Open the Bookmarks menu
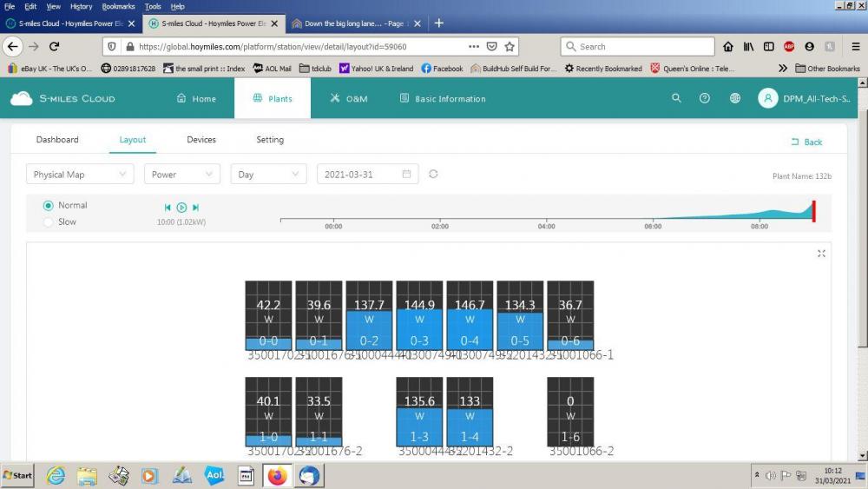This screenshot has width=868, height=489. pos(118,6)
